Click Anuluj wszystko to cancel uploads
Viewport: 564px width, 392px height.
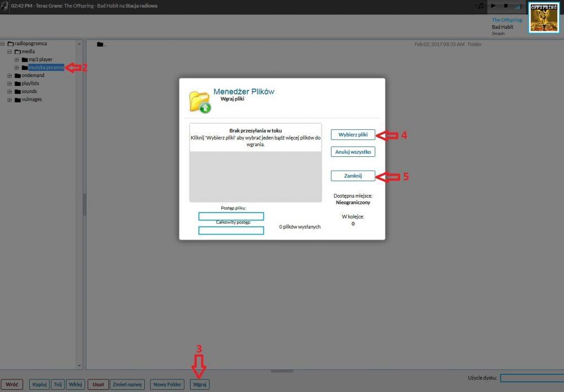pyautogui.click(x=352, y=151)
